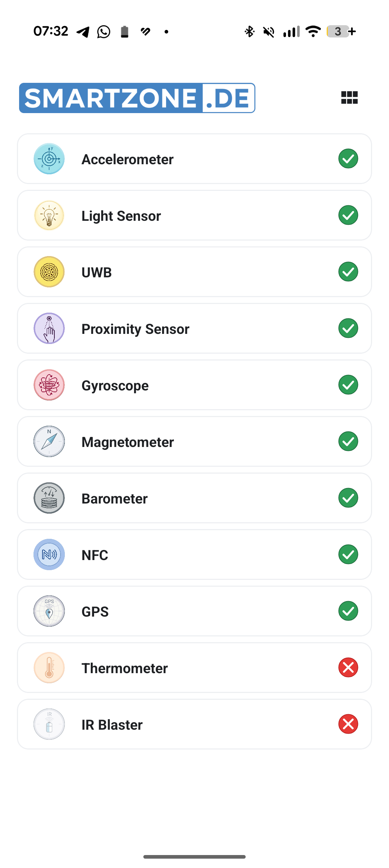Tap the Proximity Sensor hand icon

pyautogui.click(x=49, y=328)
